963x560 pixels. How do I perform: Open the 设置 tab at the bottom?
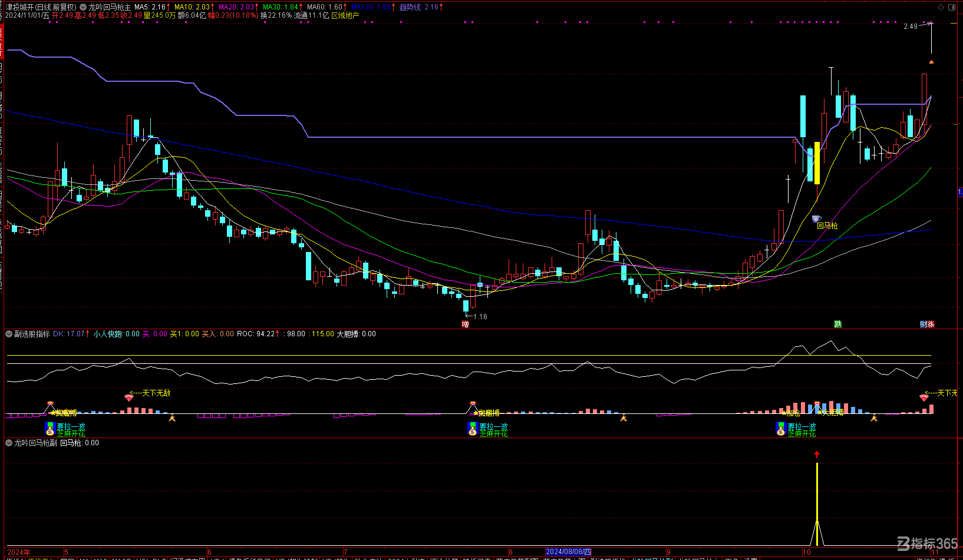click(x=751, y=558)
